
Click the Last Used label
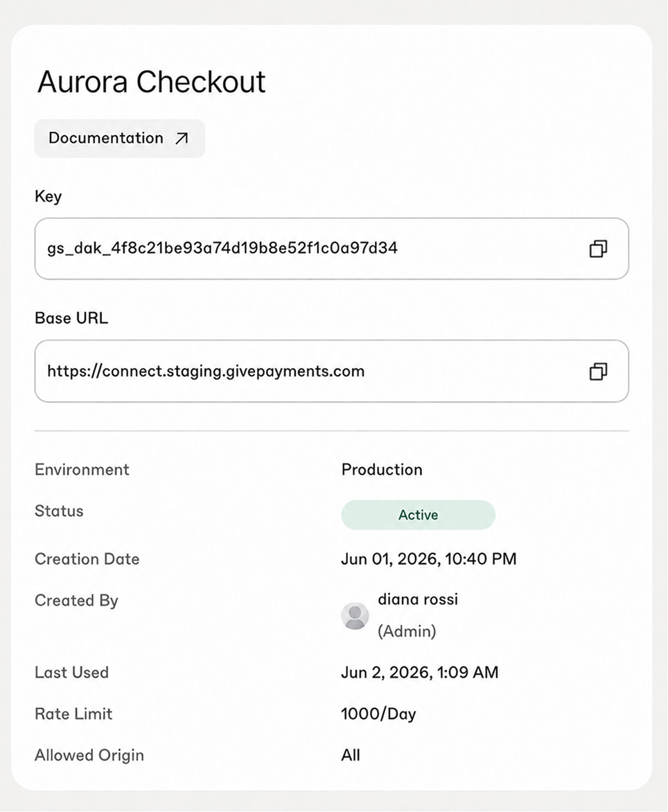[x=71, y=673]
